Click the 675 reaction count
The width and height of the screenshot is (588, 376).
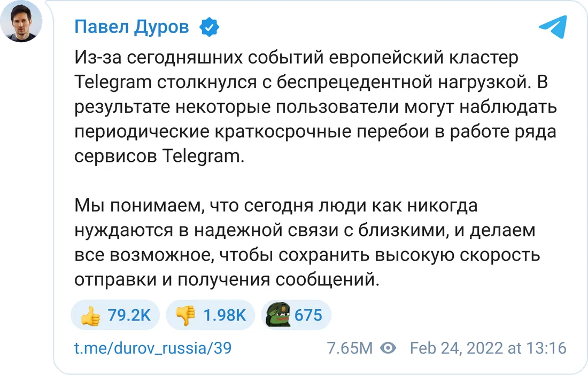tap(308, 316)
